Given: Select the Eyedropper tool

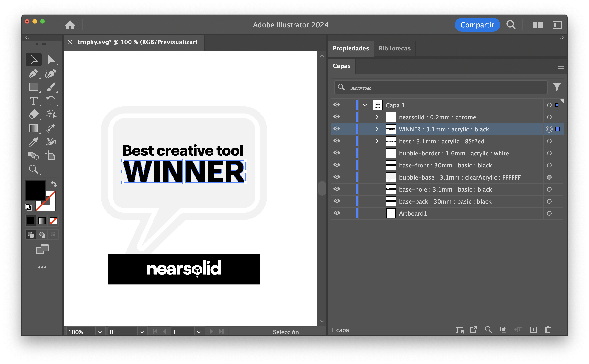Looking at the screenshot, I should click(x=33, y=142).
